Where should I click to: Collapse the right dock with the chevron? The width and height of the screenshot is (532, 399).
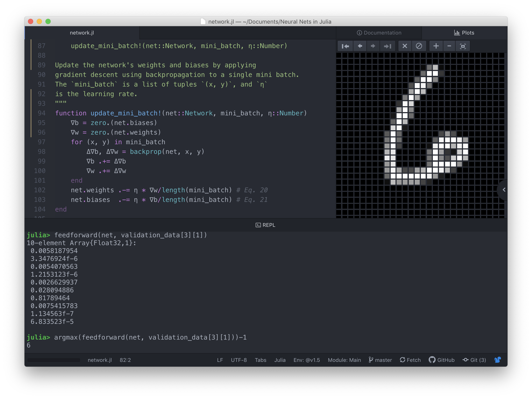click(504, 190)
